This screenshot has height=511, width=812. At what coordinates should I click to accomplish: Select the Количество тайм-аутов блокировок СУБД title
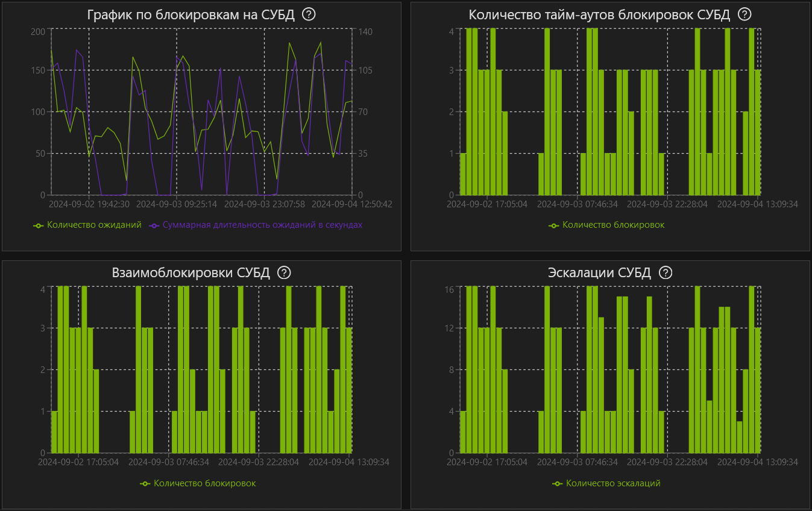[599, 15]
